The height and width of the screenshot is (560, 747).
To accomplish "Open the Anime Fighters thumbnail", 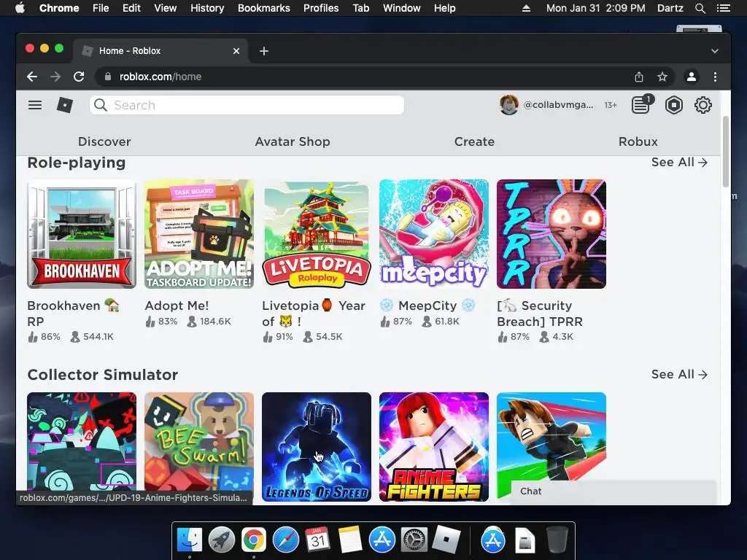I will (x=434, y=447).
